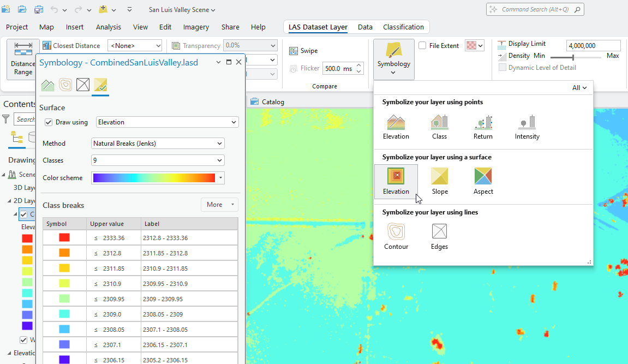Open the Closest Distance dropdown
Image resolution: width=628 pixels, height=364 pixels.
tap(135, 46)
